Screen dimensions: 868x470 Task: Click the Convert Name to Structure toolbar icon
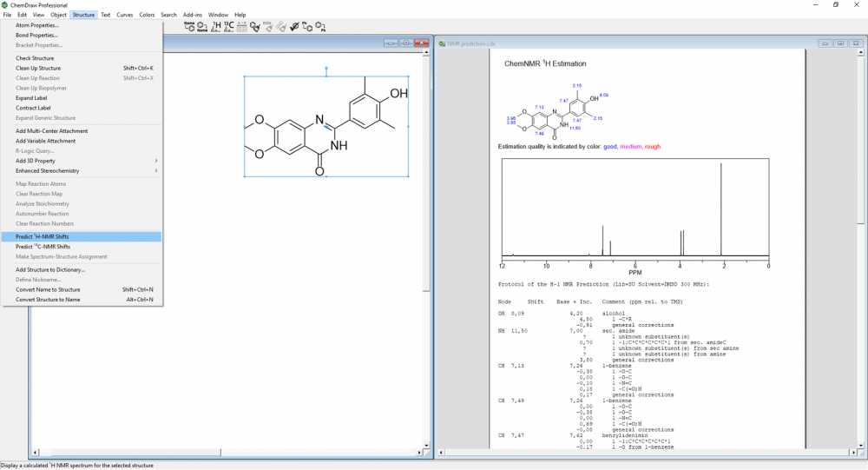(189, 27)
